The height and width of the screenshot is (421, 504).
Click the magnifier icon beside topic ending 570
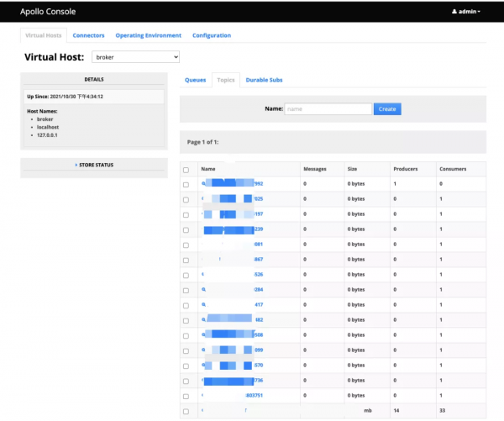pos(203,365)
